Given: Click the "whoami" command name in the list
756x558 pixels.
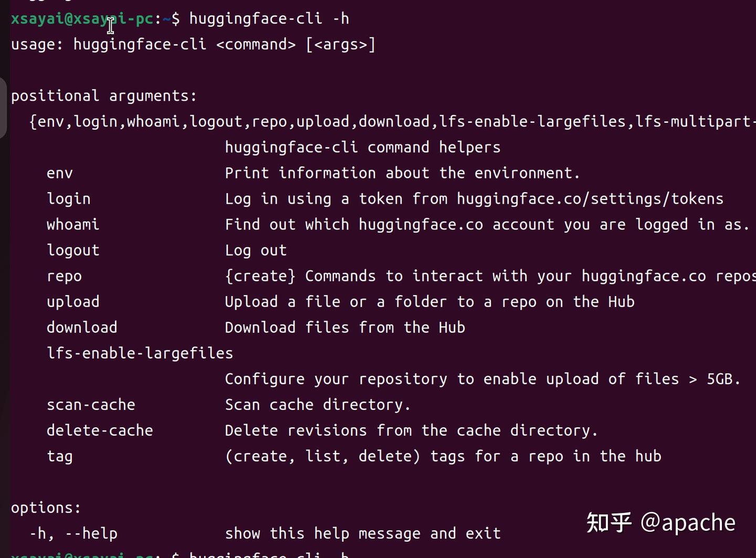Looking at the screenshot, I should coord(73,225).
